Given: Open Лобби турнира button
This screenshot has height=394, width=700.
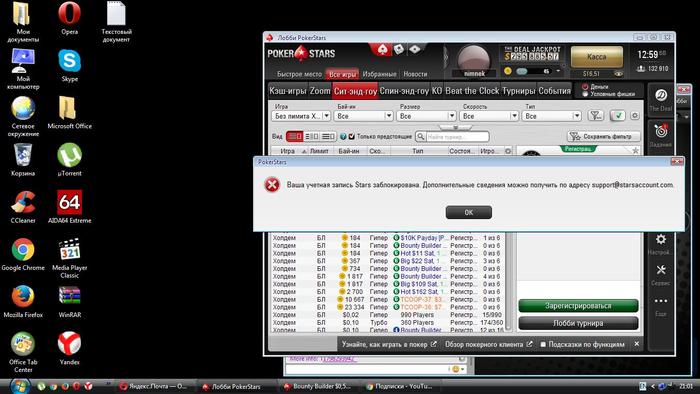Looking at the screenshot, I should 578,323.
